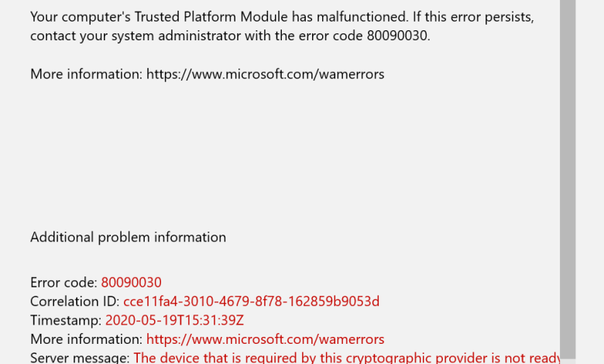This screenshot has height=364, width=604.
Task: Click the black 'More information:' label near the top
Action: [x=87, y=74]
